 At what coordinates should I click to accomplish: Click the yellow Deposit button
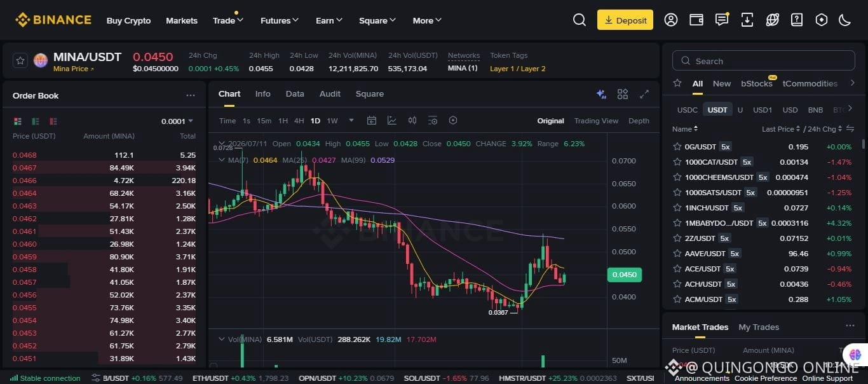point(625,20)
